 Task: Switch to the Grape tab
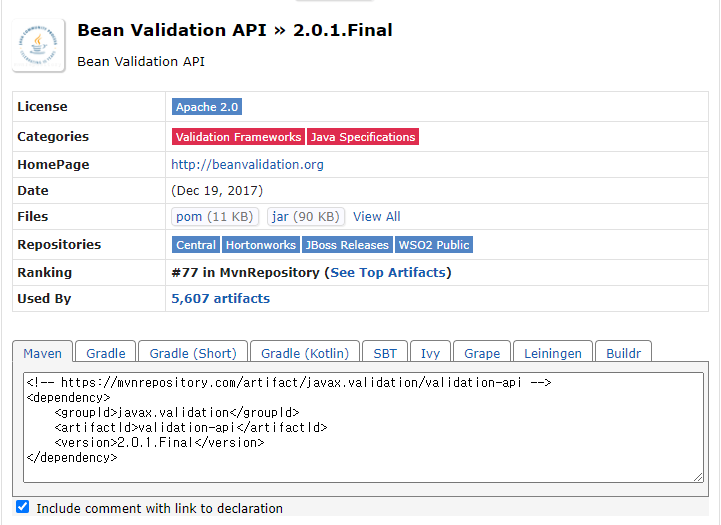click(482, 353)
